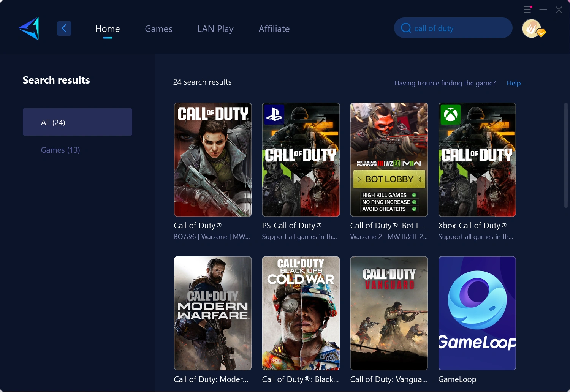Filter results by Games (13)

[x=60, y=150]
